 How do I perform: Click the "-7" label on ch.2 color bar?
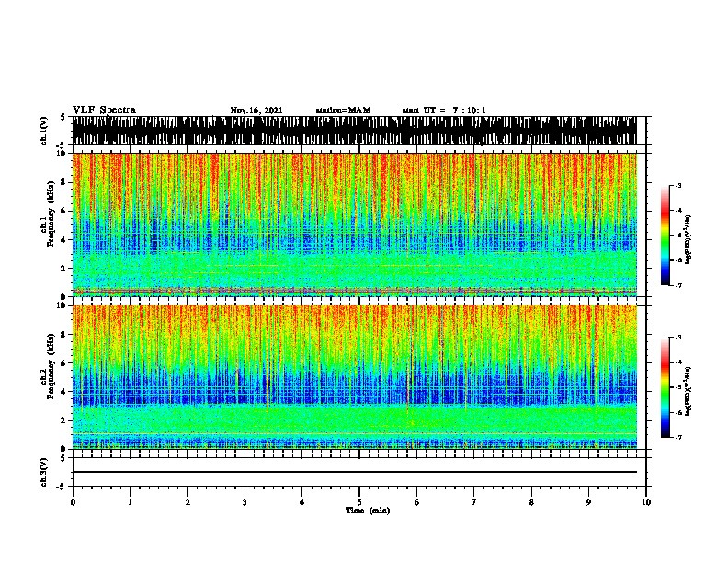click(x=678, y=437)
